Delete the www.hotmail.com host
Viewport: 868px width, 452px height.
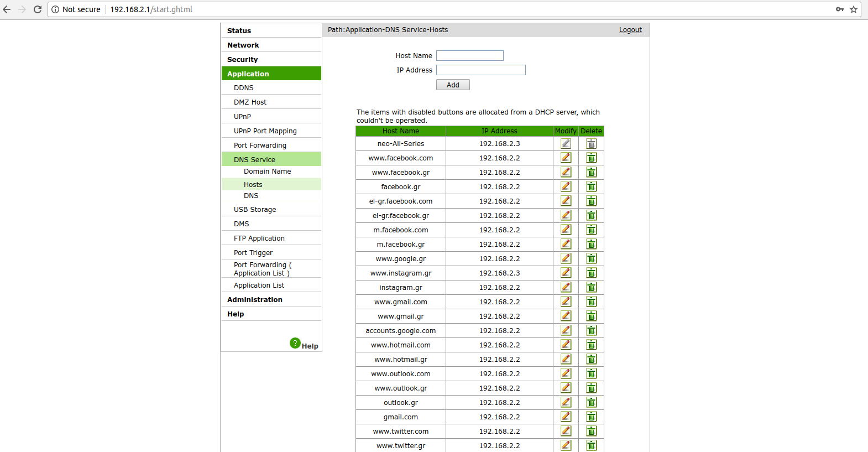pyautogui.click(x=591, y=345)
